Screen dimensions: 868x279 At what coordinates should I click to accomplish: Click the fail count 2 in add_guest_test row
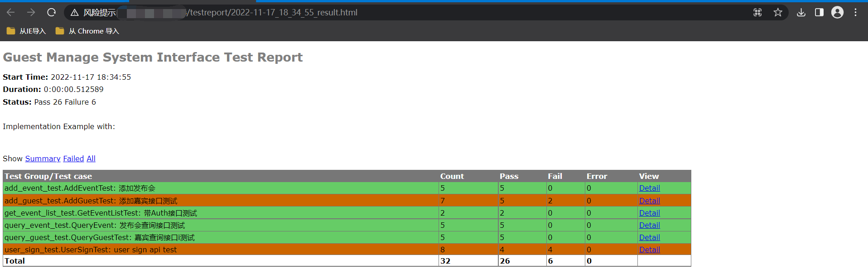550,201
